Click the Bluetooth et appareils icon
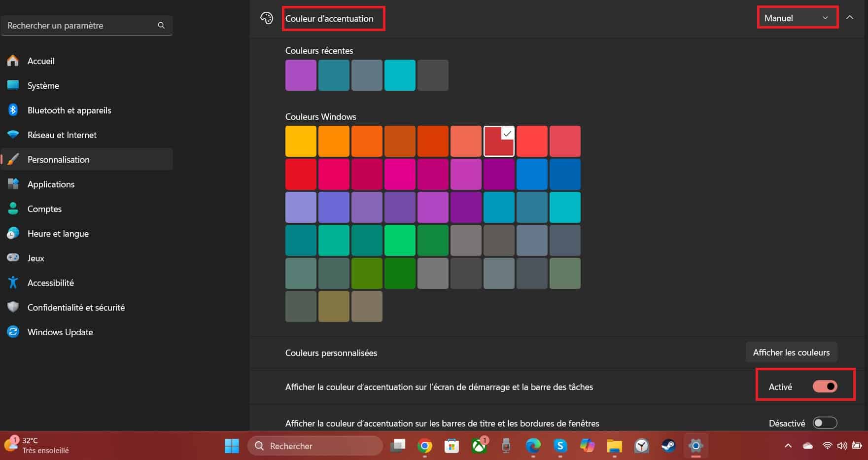The width and height of the screenshot is (868, 460). 13,110
